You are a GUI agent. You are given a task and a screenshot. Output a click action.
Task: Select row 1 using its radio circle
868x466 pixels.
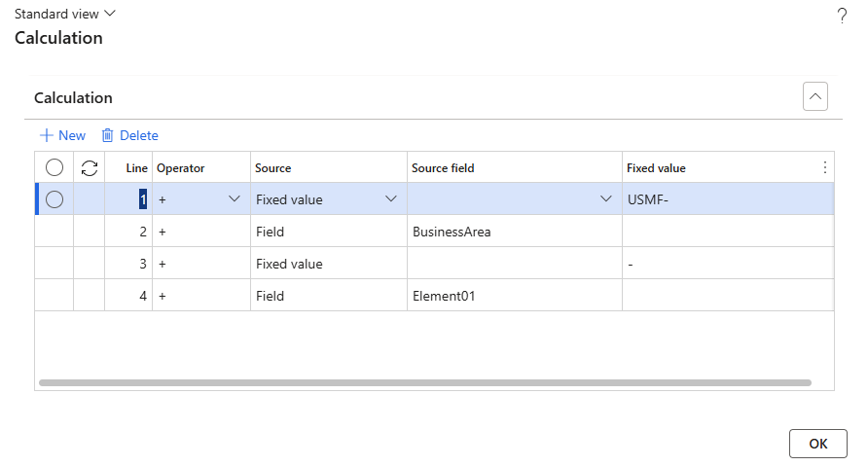pos(54,199)
